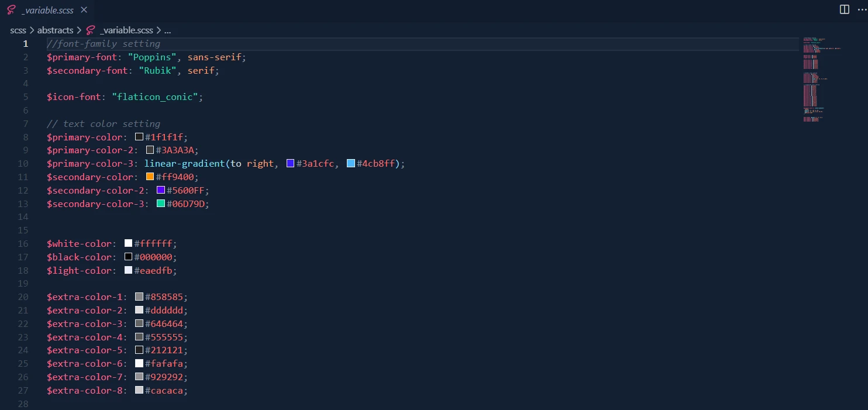Open the #1f1f1f primary color swatch

coord(139,137)
